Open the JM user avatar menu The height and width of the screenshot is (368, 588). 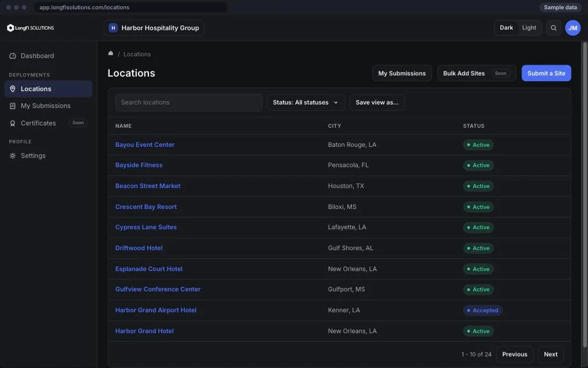point(572,28)
